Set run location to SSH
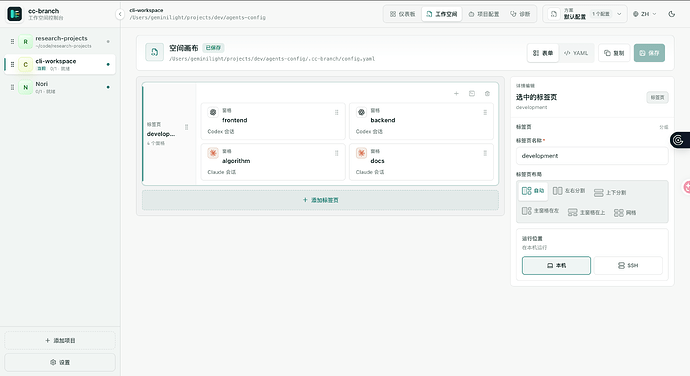The image size is (690, 376). pyautogui.click(x=628, y=265)
